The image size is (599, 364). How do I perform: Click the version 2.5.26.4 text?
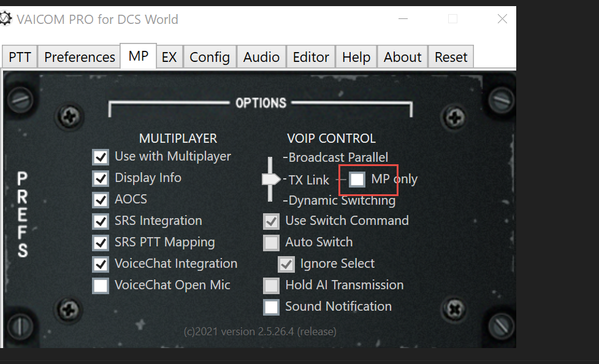coord(260,331)
